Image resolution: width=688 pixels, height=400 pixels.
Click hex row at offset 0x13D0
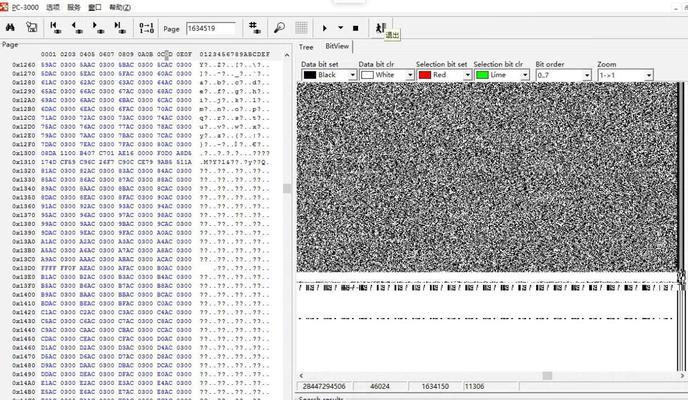141,268
